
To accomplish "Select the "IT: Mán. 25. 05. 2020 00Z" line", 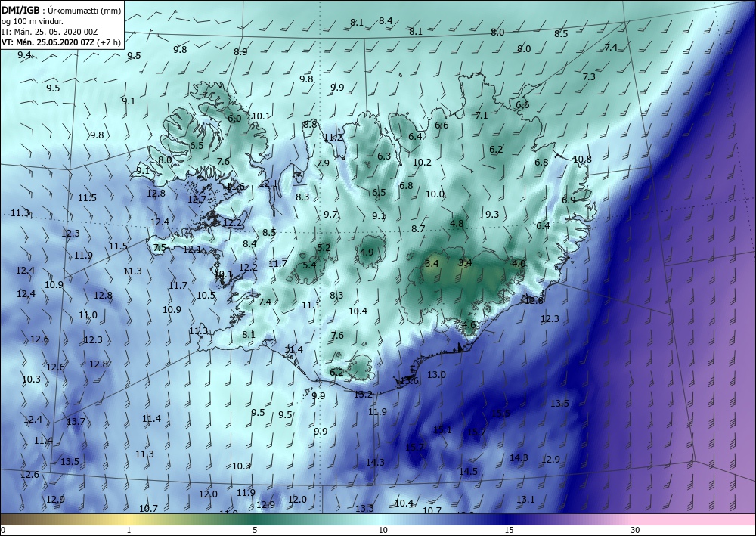I will 50,32.
